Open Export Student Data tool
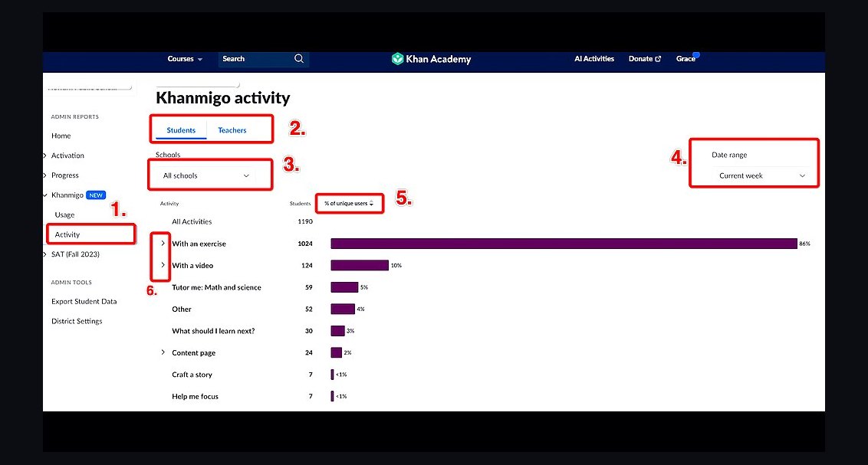 (84, 301)
